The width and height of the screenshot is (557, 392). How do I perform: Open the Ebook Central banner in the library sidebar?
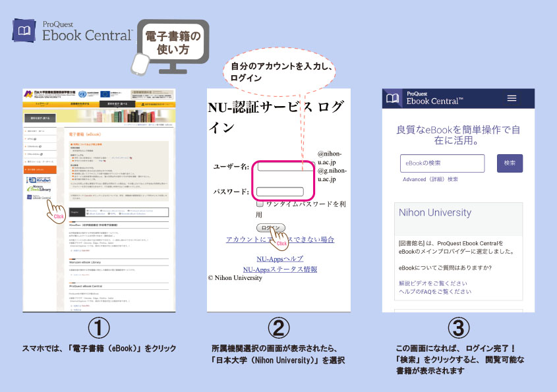coord(39,197)
